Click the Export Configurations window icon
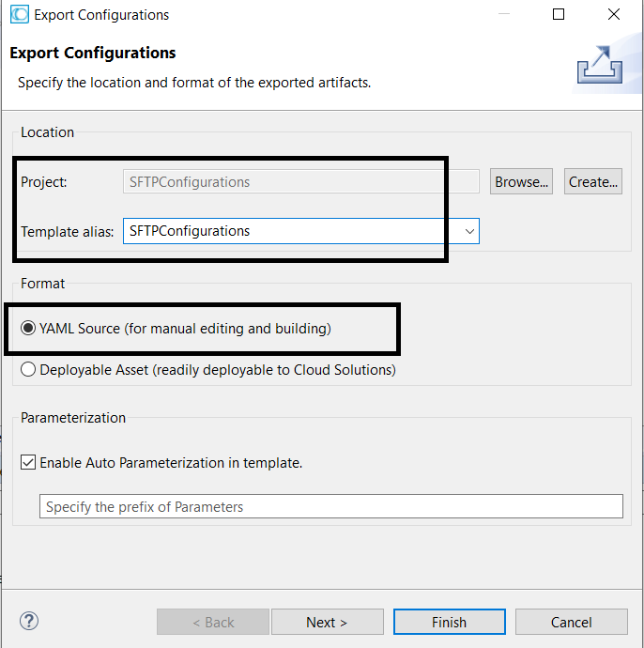 [19, 15]
